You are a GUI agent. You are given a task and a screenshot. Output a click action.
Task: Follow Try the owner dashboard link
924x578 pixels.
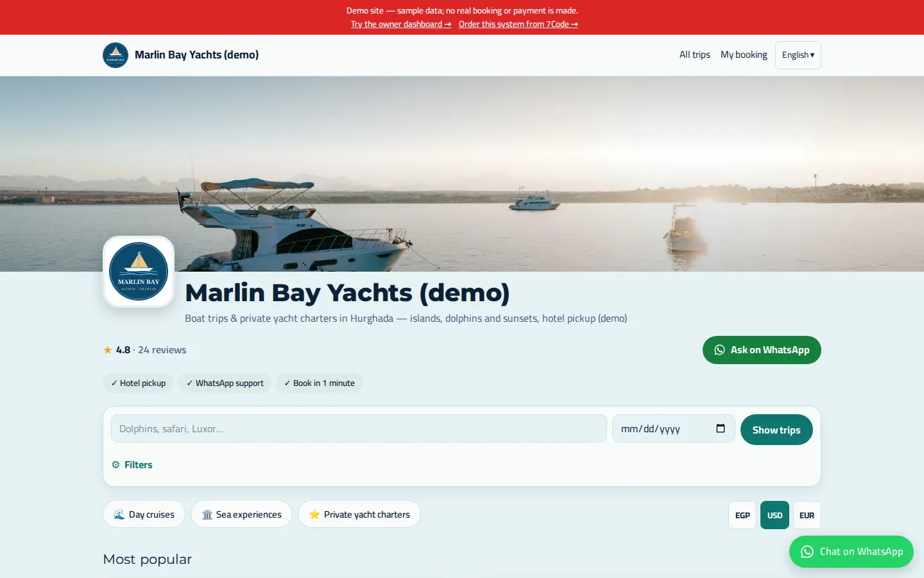click(401, 24)
